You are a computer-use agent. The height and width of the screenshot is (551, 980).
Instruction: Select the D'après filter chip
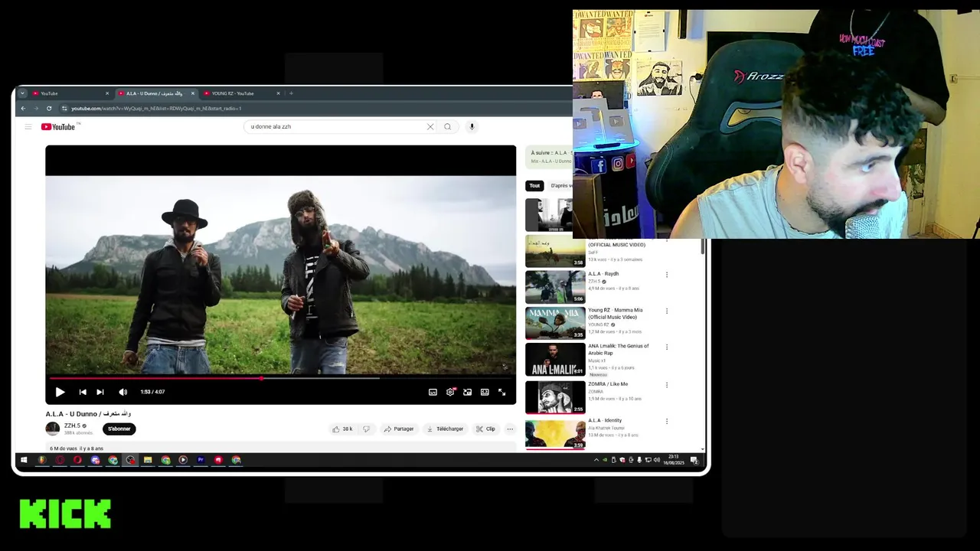coord(560,186)
